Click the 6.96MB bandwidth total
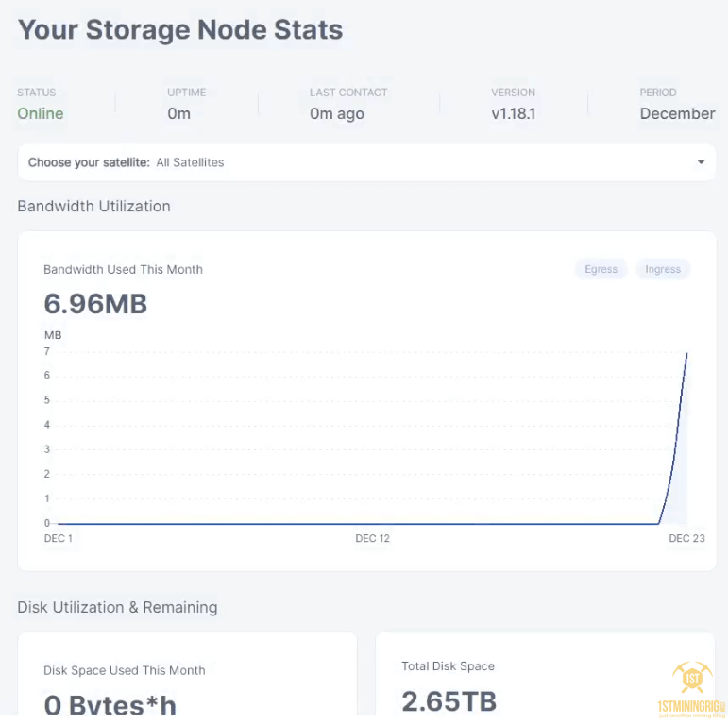The image size is (728, 724). point(95,304)
